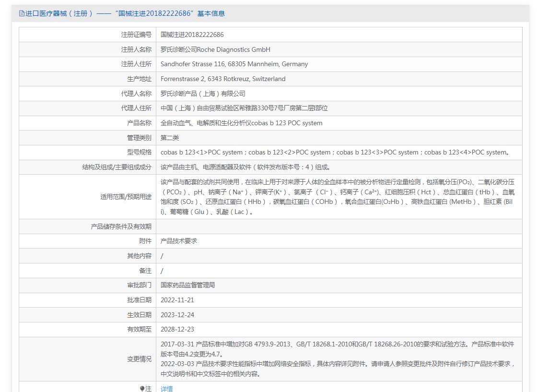Click approving department 国家药品监督管理局
The image size is (540, 392).
[188, 285]
